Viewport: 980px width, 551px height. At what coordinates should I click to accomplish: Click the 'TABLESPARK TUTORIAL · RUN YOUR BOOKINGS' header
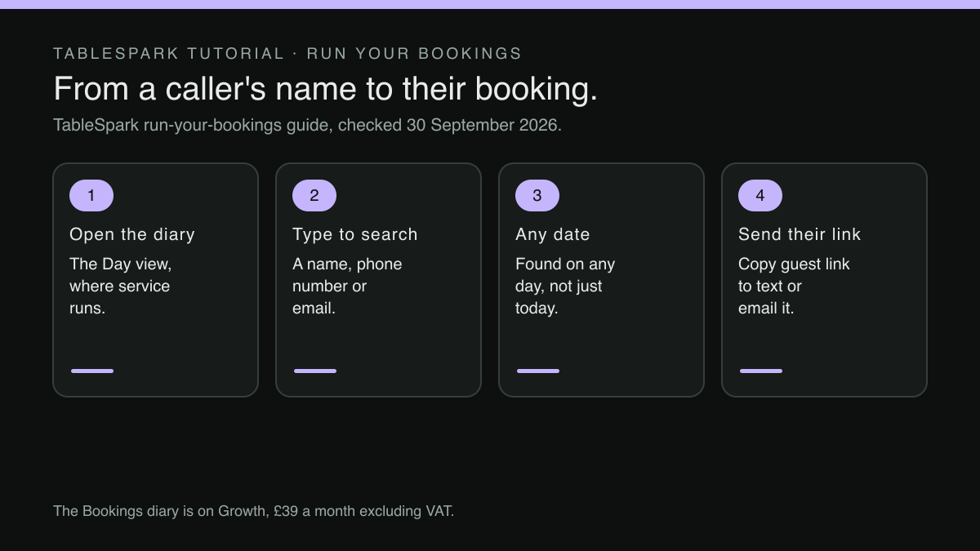pyautogui.click(x=287, y=54)
